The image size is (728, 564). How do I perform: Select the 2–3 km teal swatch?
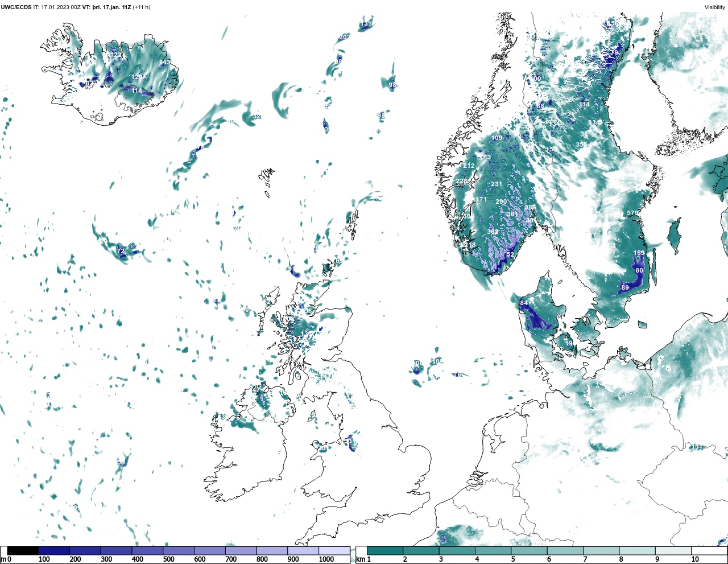421,550
